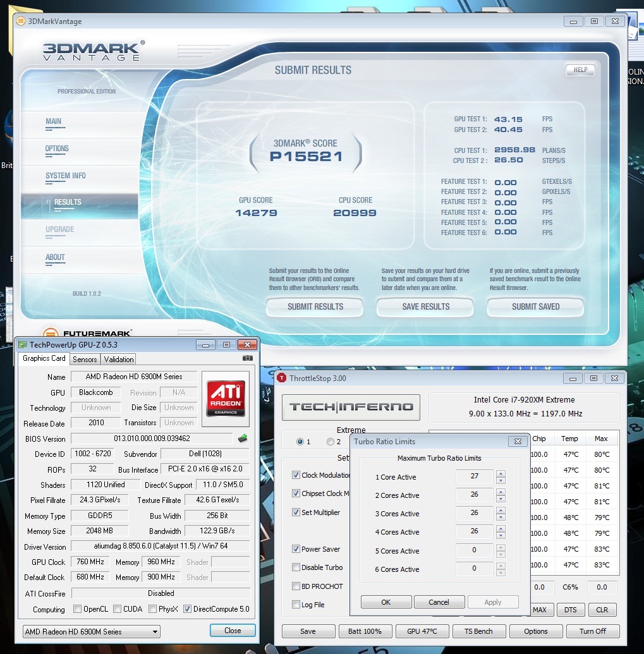Minimize the ThrottleStop window
The height and width of the screenshot is (654, 644).
coord(573,378)
